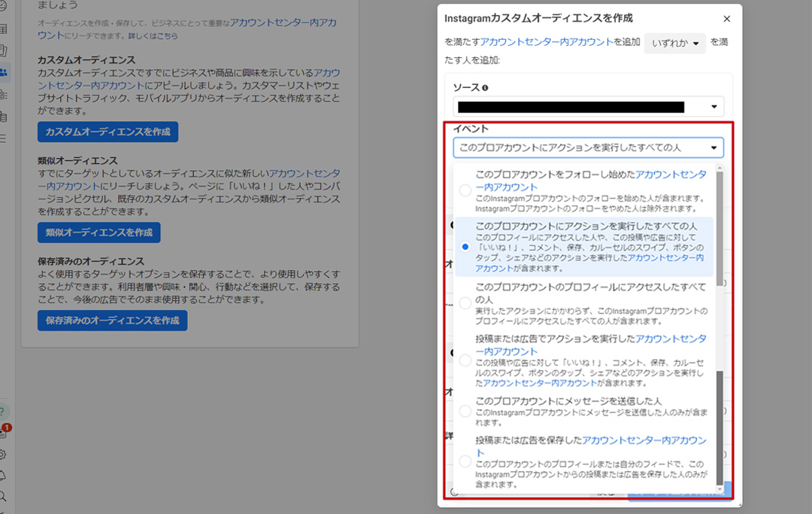Choose the メッセージを送信した人 radio option
This screenshot has width=812, height=514.
[465, 411]
